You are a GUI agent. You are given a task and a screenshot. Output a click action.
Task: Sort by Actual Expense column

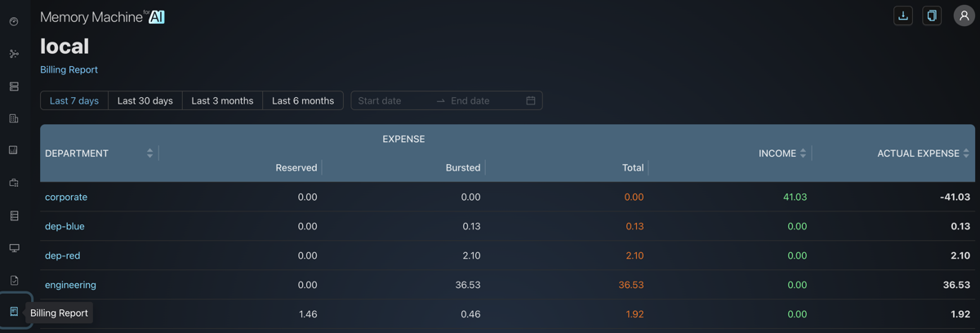coord(966,153)
